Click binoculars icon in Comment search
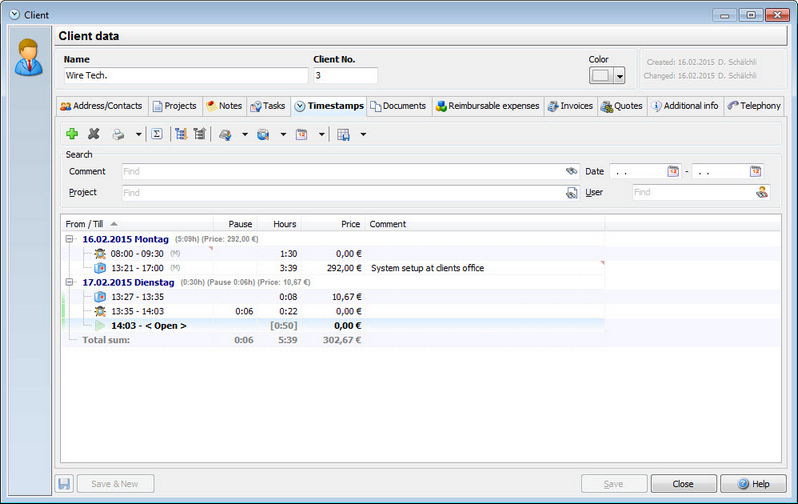This screenshot has height=504, width=798. [x=572, y=171]
